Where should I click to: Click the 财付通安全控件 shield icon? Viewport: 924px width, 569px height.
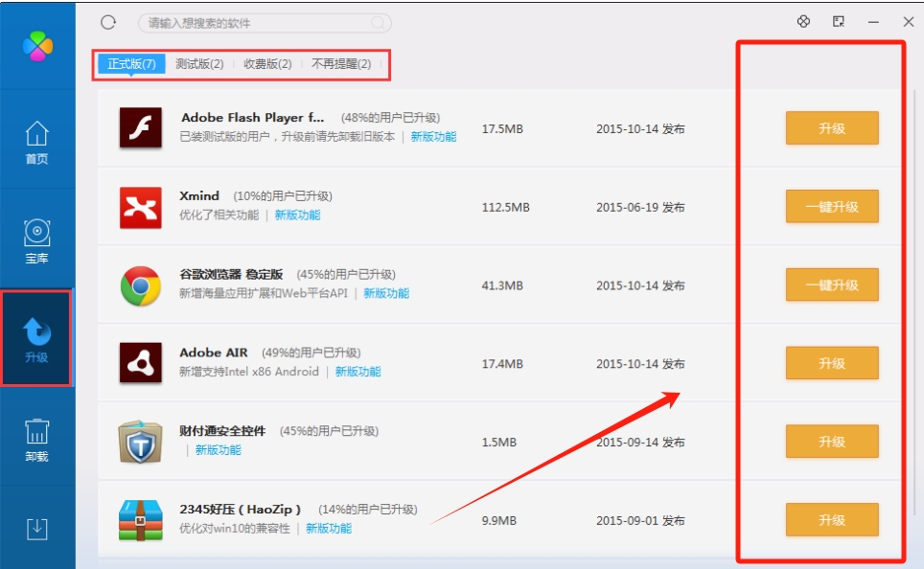click(x=138, y=439)
